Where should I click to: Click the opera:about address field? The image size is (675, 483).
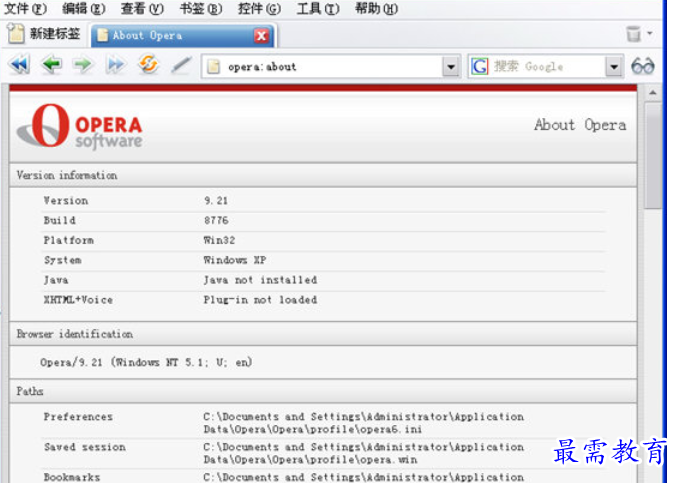[331, 67]
